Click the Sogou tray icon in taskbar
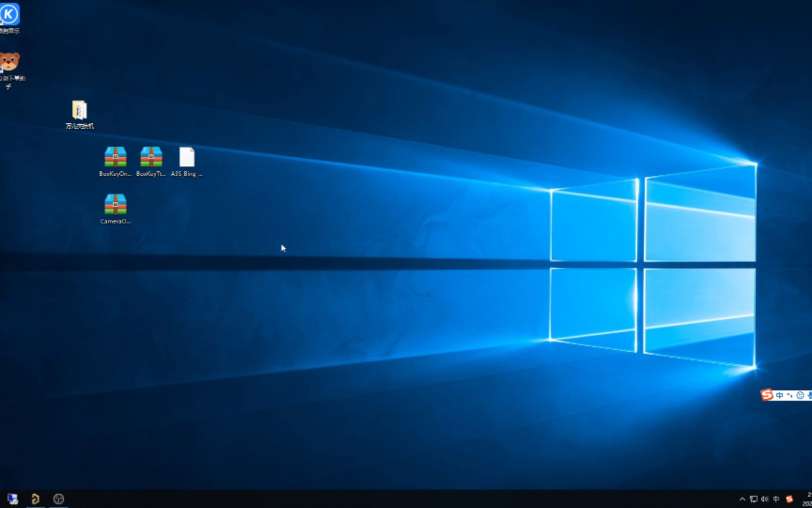Image resolution: width=812 pixels, height=508 pixels. [x=789, y=499]
